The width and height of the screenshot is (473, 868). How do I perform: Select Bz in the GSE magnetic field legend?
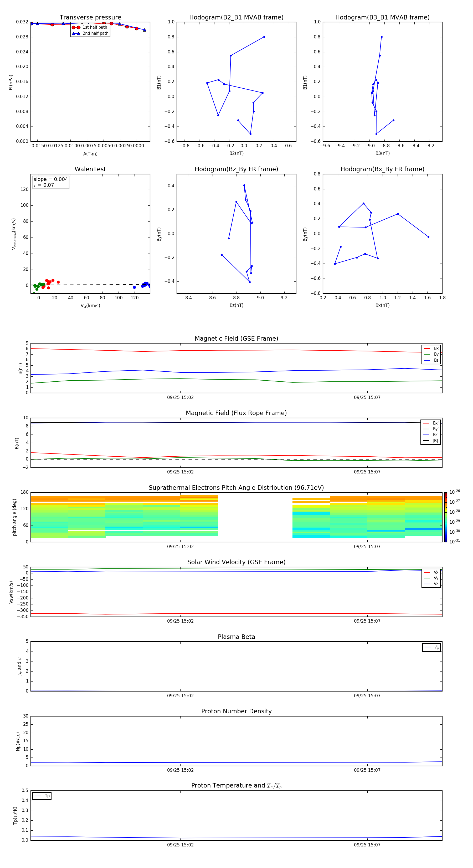(x=431, y=360)
